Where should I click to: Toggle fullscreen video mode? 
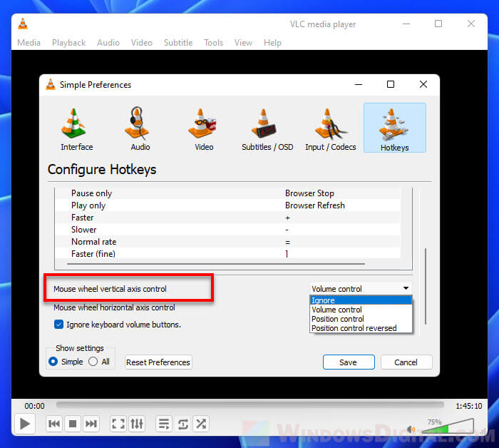pyautogui.click(x=118, y=424)
